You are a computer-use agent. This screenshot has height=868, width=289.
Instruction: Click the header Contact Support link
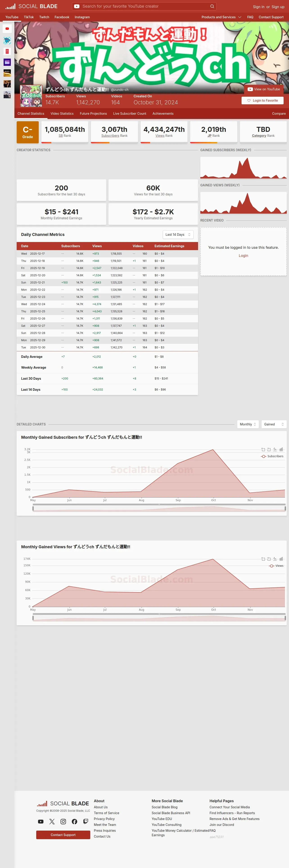[271, 17]
